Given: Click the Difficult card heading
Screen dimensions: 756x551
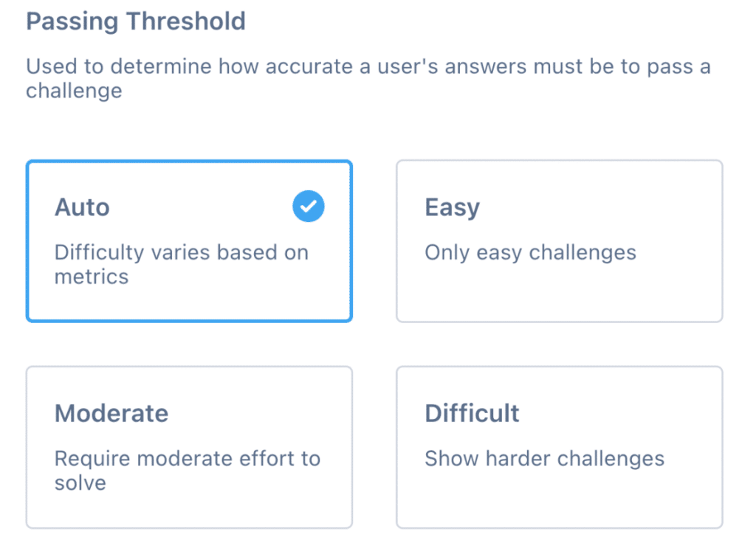Looking at the screenshot, I should click(472, 414).
